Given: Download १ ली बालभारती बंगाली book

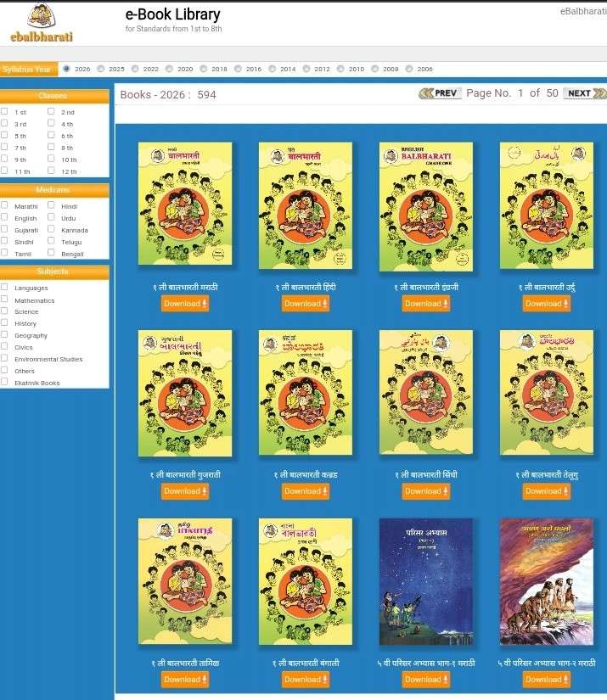Looking at the screenshot, I should (x=306, y=680).
